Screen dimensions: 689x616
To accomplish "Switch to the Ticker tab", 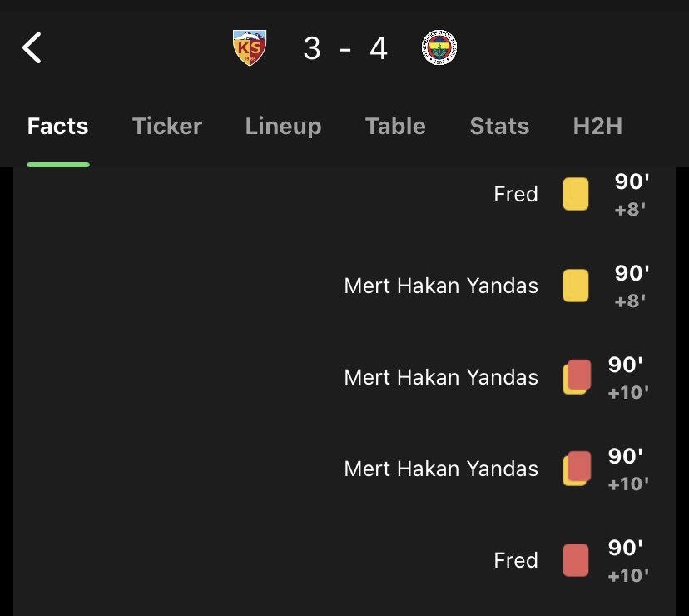I will point(167,127).
